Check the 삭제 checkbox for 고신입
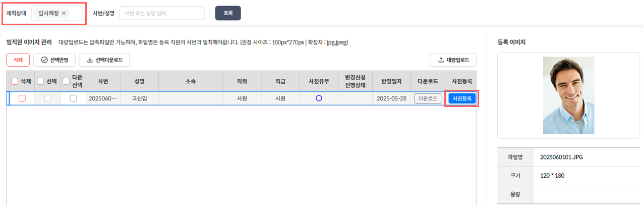644x209 pixels. pos(22,98)
